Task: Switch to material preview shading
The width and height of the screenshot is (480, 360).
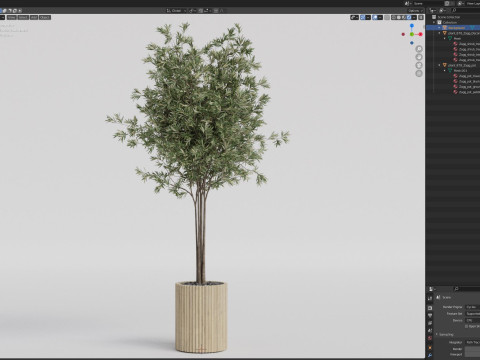Action: click(x=404, y=17)
